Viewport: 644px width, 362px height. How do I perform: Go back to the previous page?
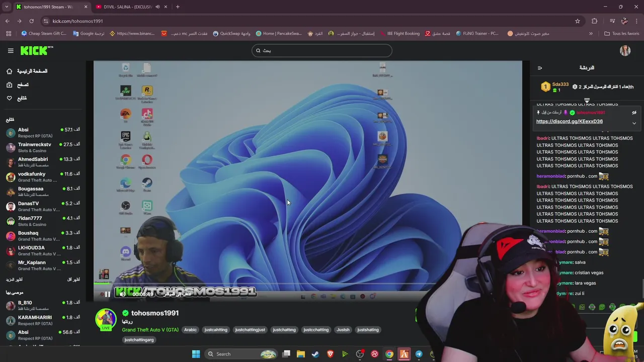[x=7, y=21]
